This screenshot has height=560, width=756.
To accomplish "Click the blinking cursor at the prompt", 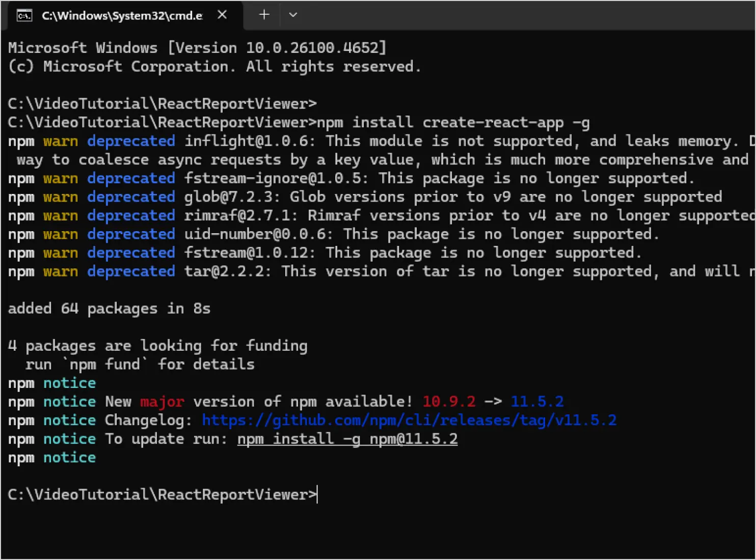I will tap(317, 494).
